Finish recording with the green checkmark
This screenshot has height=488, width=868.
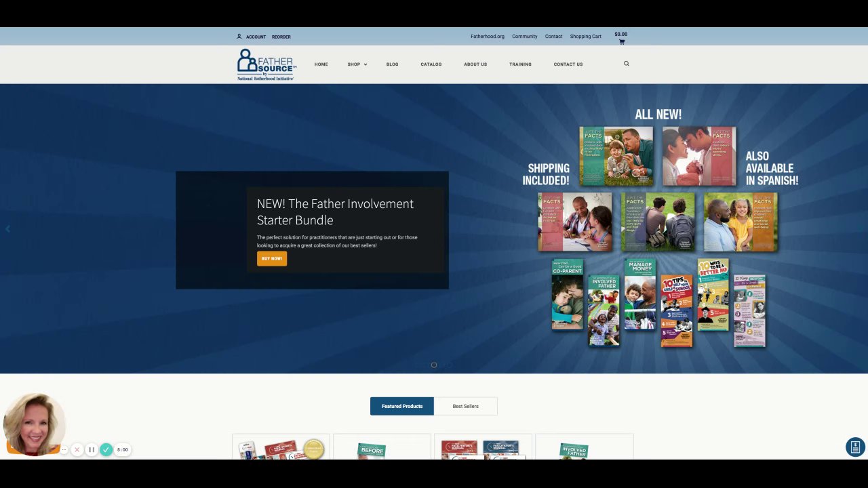tap(106, 449)
